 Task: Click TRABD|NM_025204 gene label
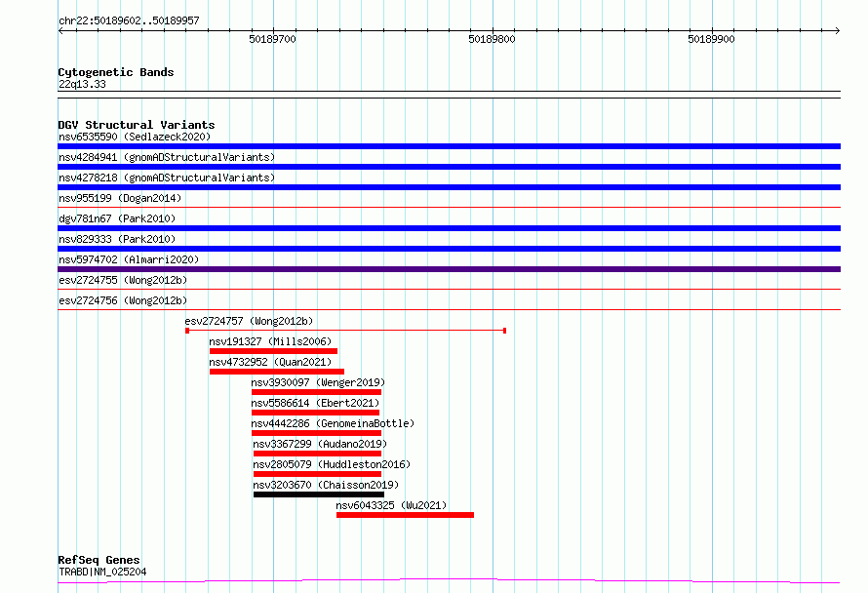[x=102, y=572]
